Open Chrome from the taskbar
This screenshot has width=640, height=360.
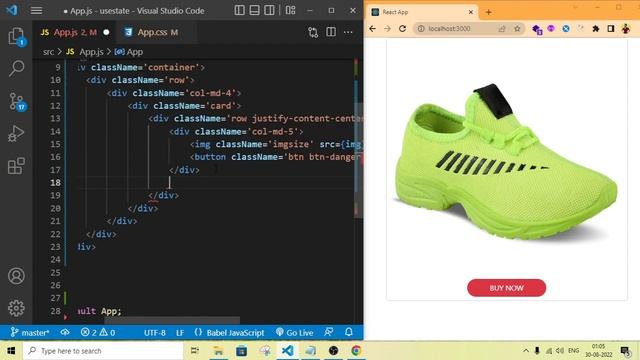pyautogui.click(x=356, y=351)
